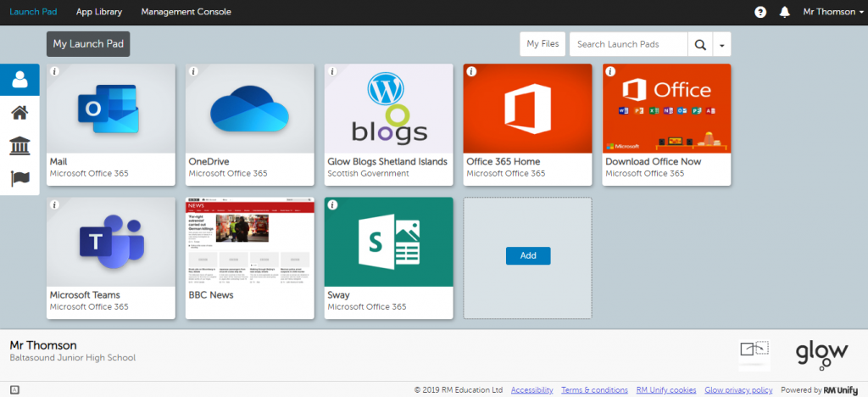
Task: Show info for the Office 365 Home tile
Action: click(x=471, y=71)
